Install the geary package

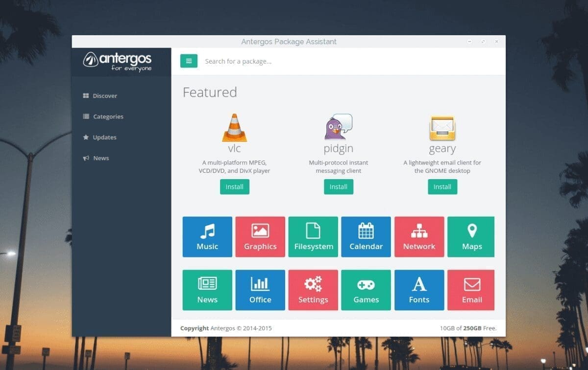(x=442, y=187)
